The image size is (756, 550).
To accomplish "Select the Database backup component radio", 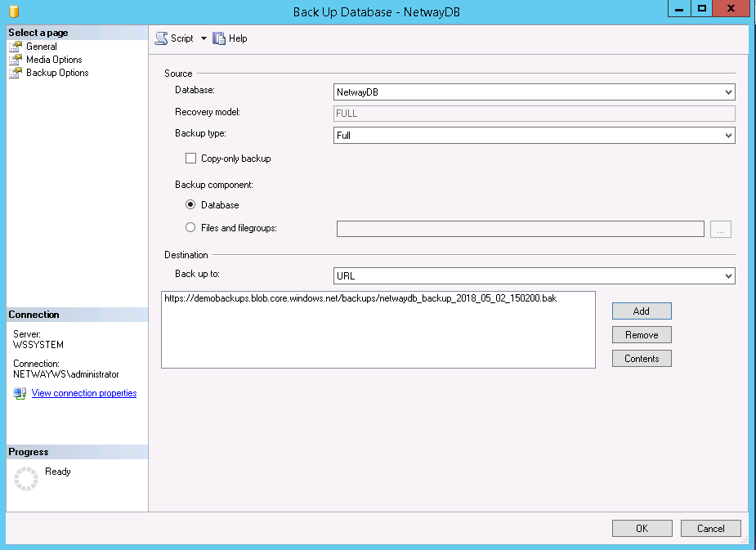I will [x=190, y=205].
